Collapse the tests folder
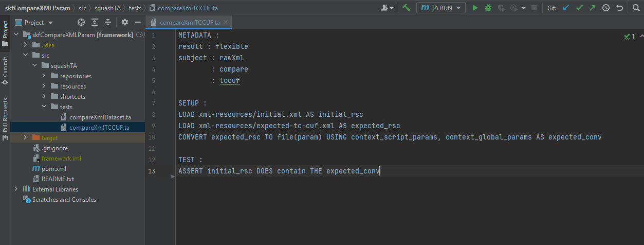Image resolution: width=644 pixels, height=245 pixels. [44, 107]
